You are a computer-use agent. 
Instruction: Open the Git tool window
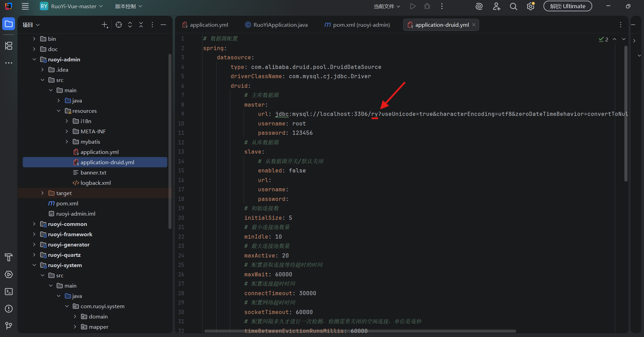9,326
